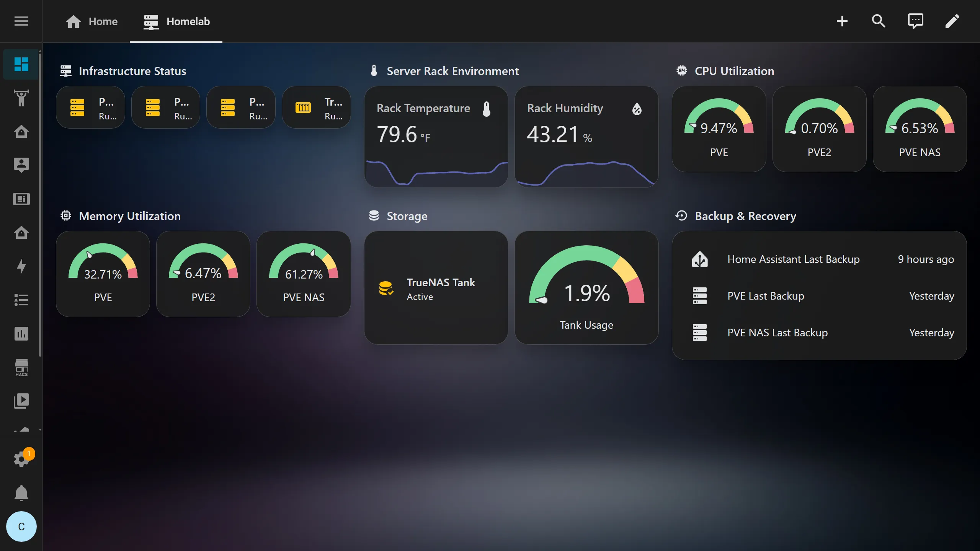This screenshot has height=551, width=980.
Task: Click the Infrastructure Status heading
Action: [132, 71]
